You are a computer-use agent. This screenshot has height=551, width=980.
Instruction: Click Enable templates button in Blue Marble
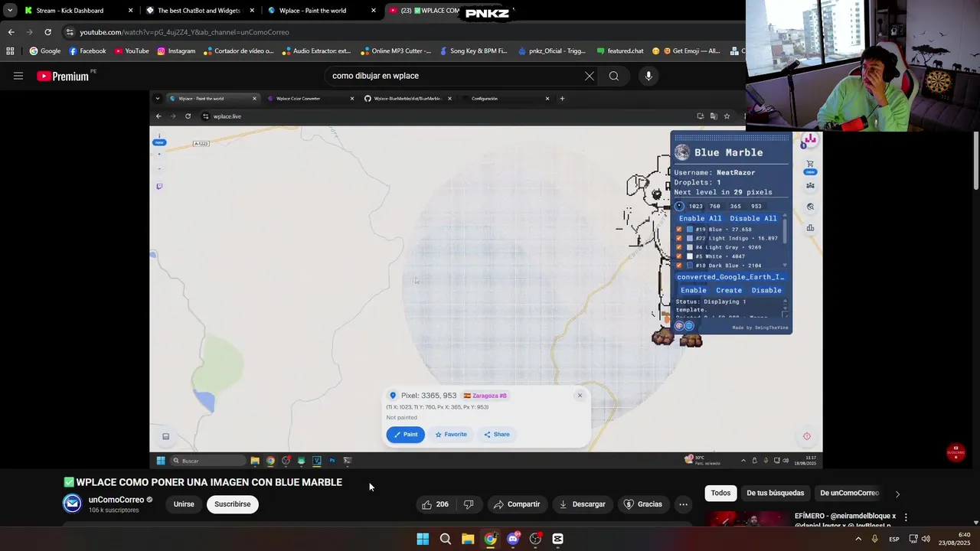[694, 290]
